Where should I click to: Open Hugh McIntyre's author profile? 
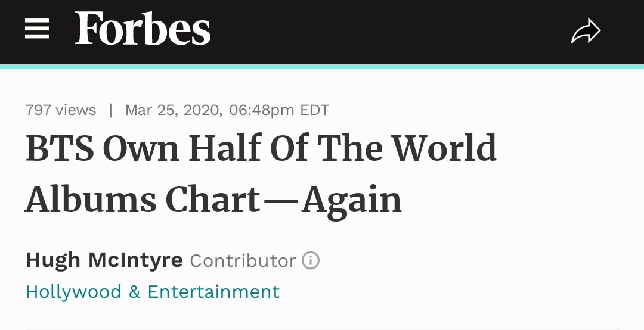click(x=104, y=260)
